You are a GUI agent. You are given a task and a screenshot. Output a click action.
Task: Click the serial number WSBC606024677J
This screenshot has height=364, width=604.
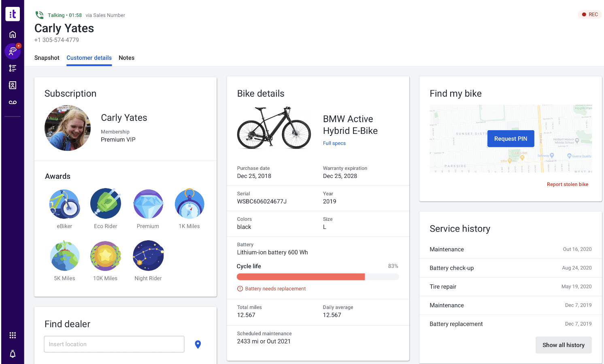(x=262, y=201)
